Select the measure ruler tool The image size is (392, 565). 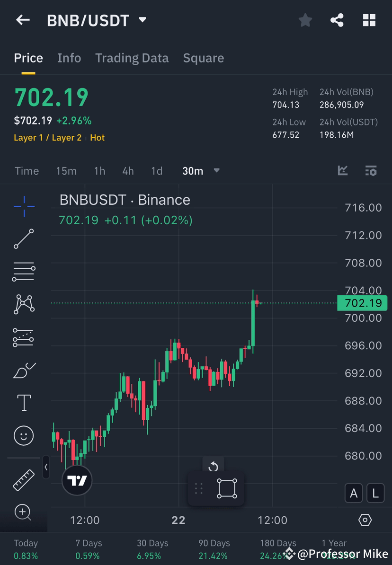(x=24, y=479)
